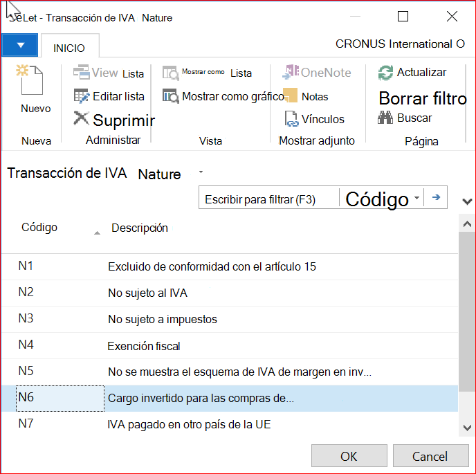Screen dimensions: 476x474
Task: Click the Suprimir delete X icon
Action: pos(81,118)
